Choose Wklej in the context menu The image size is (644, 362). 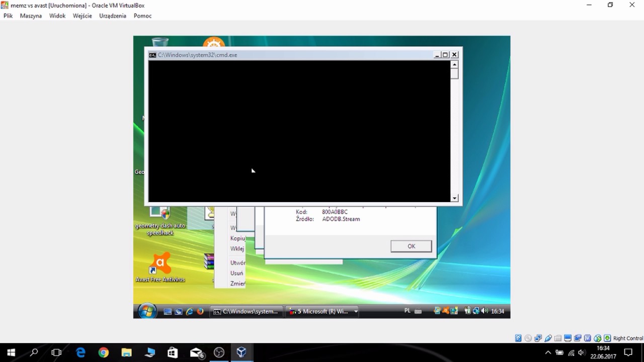237,248
